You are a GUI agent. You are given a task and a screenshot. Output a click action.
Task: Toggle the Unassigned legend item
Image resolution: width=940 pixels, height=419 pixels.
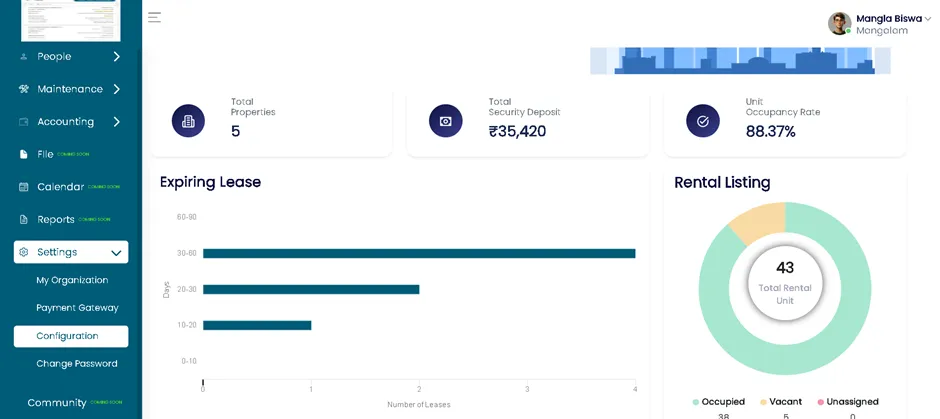coord(848,402)
